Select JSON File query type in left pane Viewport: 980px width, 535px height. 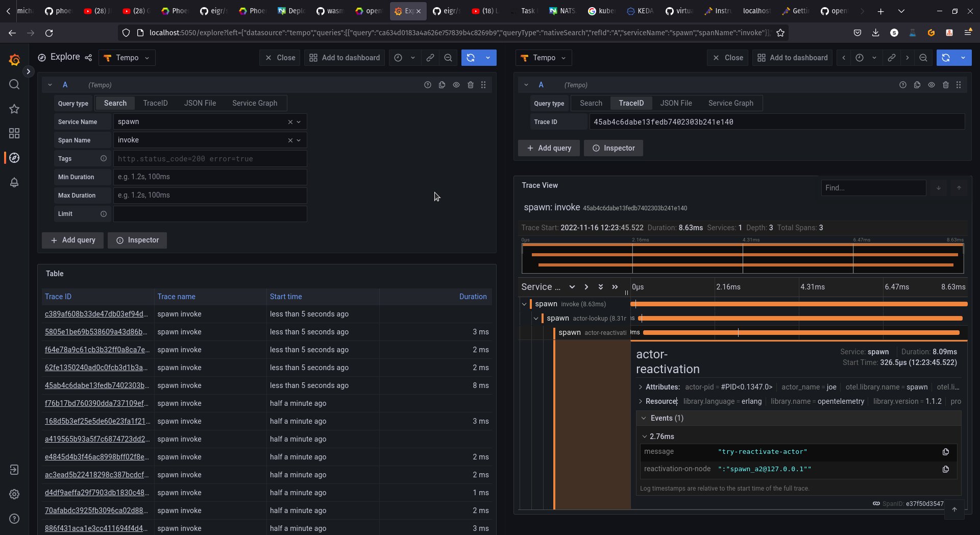coord(200,103)
